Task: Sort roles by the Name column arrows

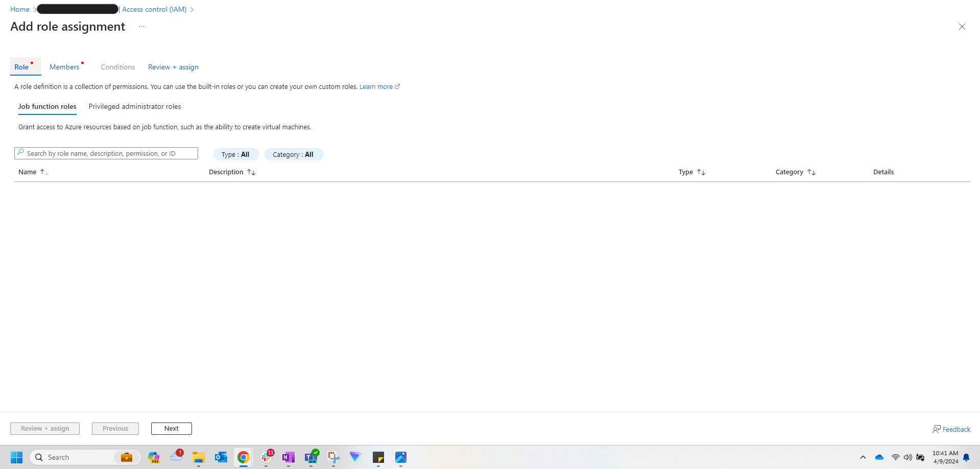Action: tap(44, 172)
